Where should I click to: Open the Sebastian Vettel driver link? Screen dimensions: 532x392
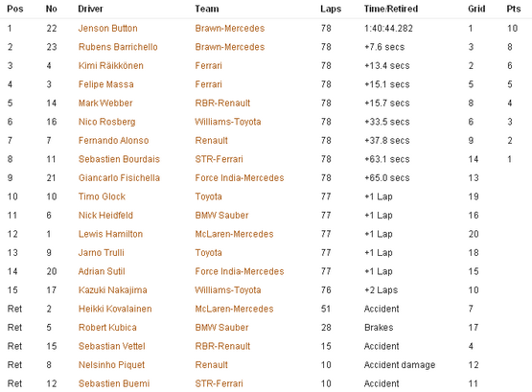(111, 346)
